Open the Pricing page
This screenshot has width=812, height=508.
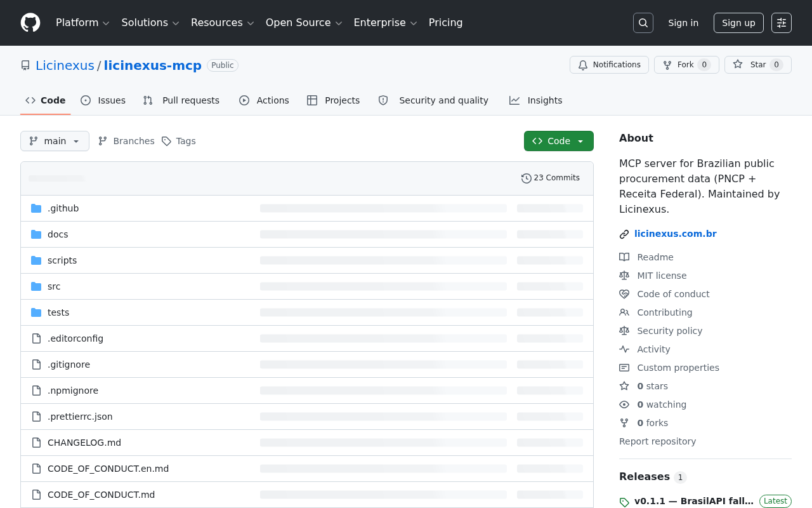tap(445, 23)
